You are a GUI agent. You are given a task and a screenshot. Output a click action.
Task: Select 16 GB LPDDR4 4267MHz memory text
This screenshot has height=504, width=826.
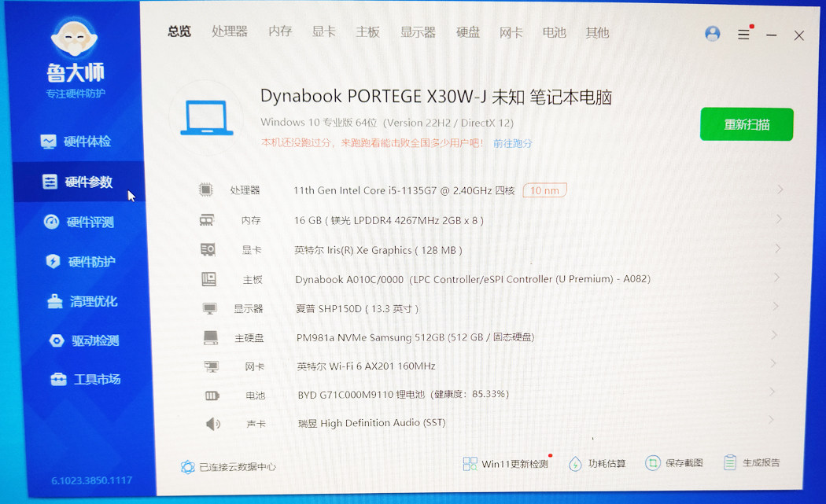coord(389,220)
